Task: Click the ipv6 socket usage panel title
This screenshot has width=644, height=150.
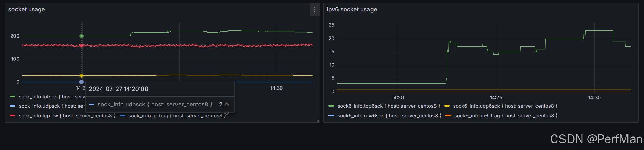Action: [x=352, y=9]
